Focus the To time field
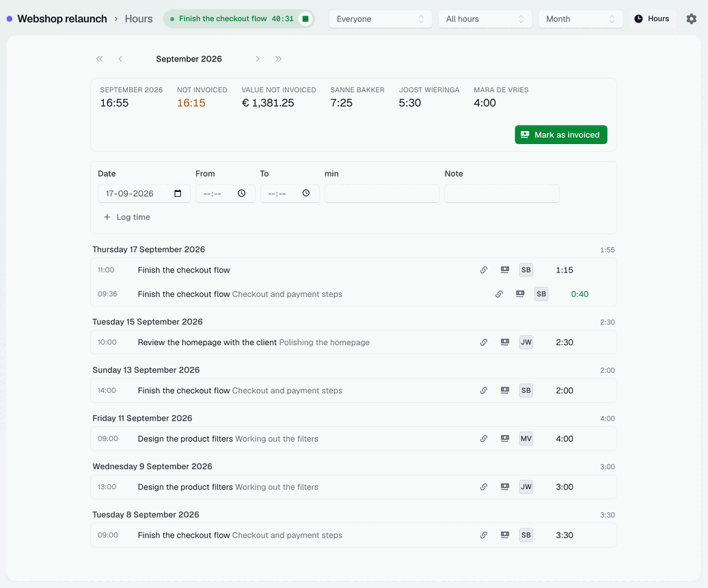This screenshot has height=588, width=708. tap(290, 193)
